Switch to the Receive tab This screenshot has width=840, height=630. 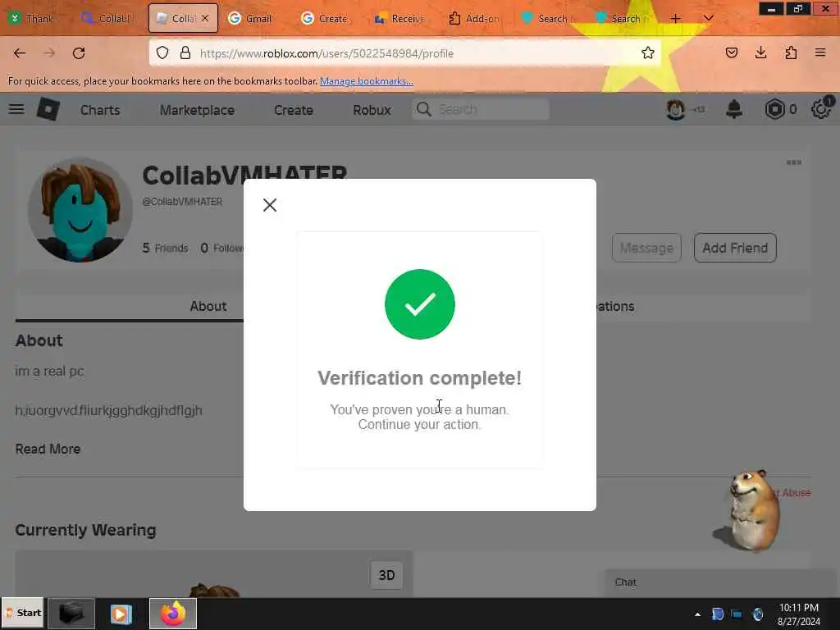click(x=399, y=18)
